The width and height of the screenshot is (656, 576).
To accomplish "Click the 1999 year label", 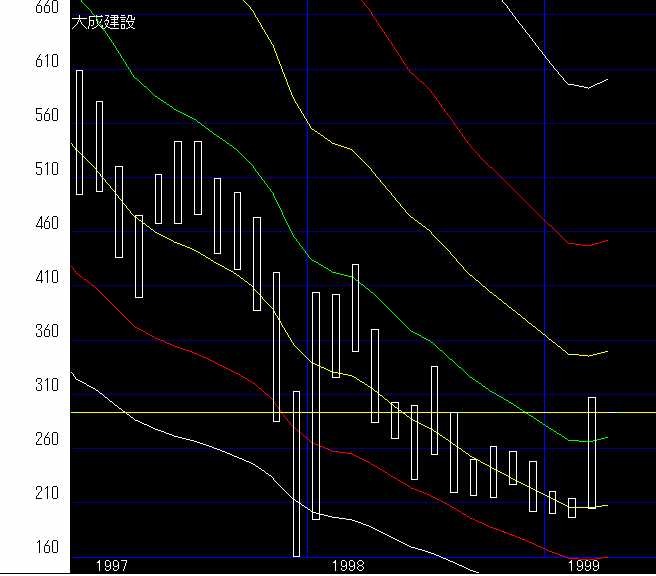I will [584, 566].
